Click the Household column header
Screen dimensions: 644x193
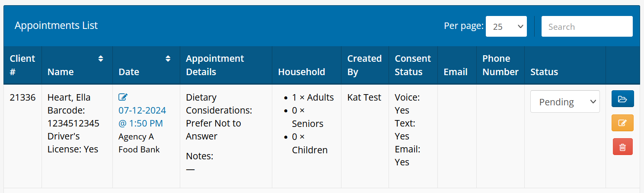[301, 72]
